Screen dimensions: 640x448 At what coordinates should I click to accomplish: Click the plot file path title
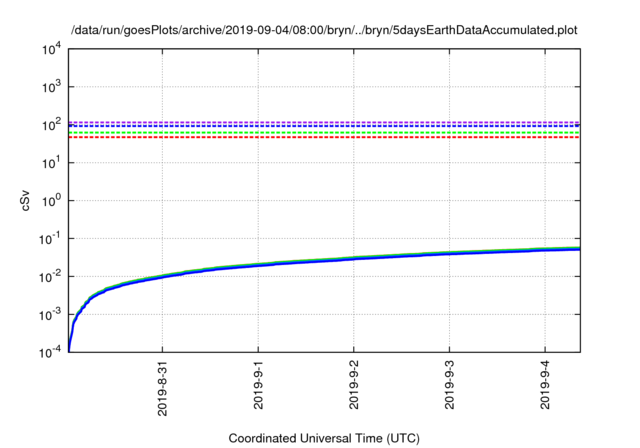(324, 30)
